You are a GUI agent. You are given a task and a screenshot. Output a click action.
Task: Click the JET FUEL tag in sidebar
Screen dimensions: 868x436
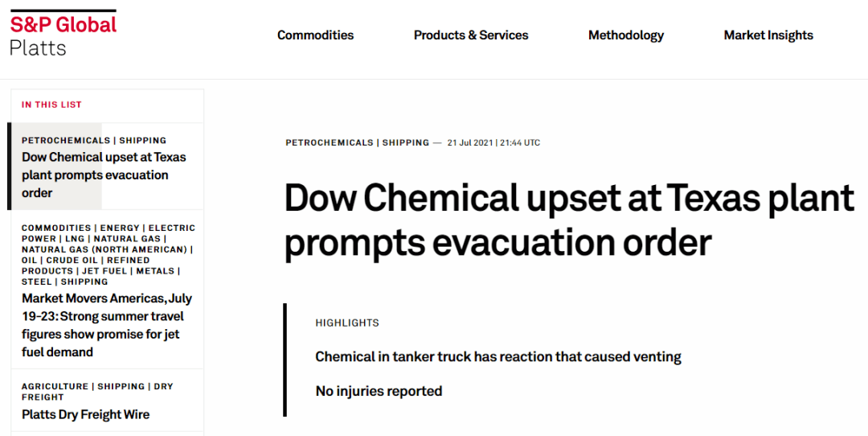click(x=105, y=271)
